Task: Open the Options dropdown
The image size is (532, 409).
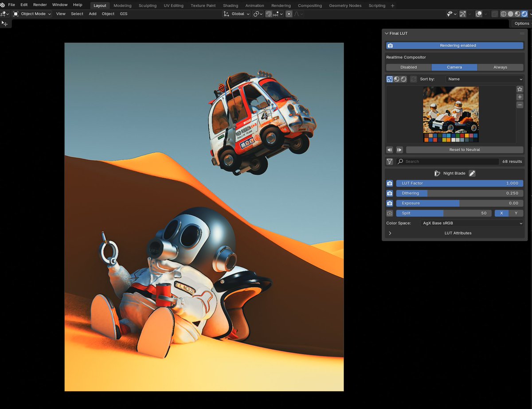Action: pos(522,23)
